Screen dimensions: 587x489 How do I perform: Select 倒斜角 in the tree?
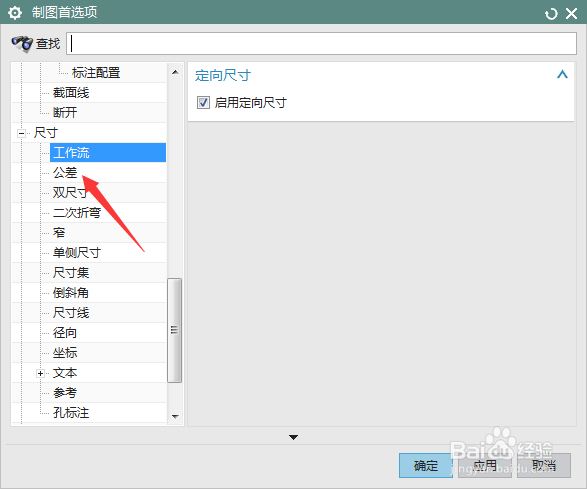coord(71,293)
